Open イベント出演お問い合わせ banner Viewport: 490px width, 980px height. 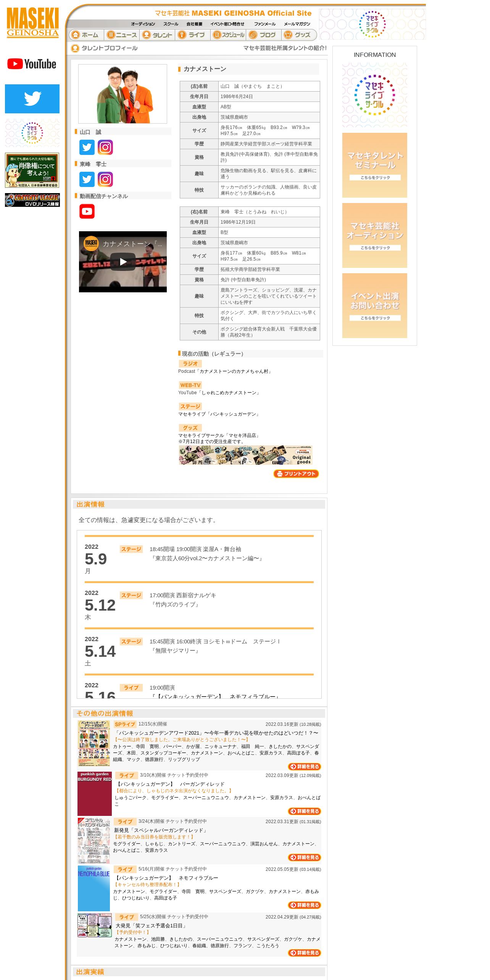(375, 306)
